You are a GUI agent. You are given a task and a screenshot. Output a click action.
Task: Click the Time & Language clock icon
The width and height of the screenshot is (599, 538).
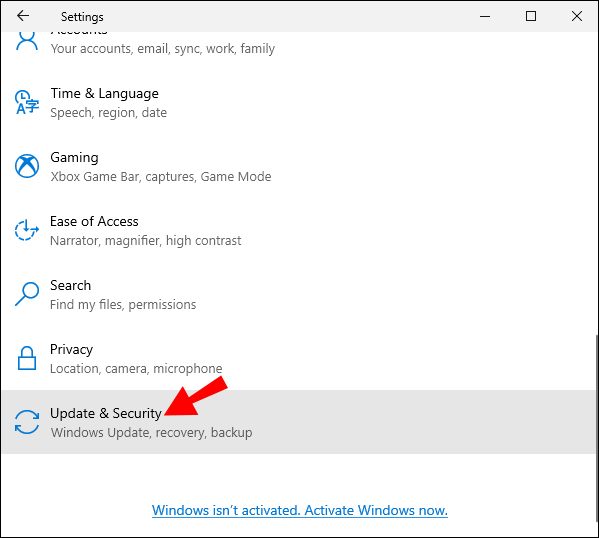pos(27,102)
